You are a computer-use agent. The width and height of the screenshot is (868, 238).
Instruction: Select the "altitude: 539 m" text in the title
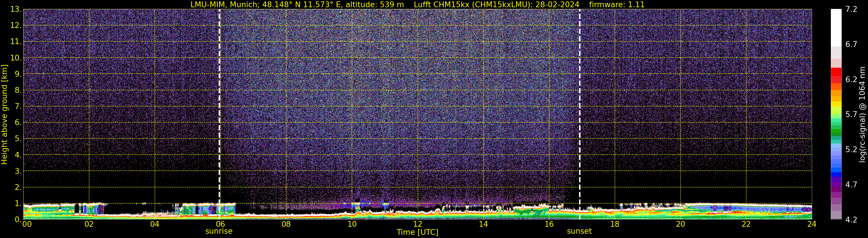(375, 5)
